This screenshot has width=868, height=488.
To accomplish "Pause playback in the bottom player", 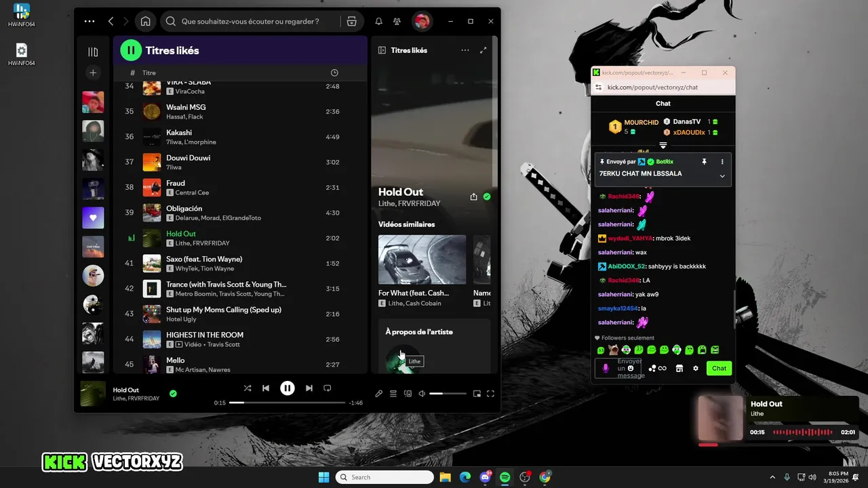I will click(288, 388).
